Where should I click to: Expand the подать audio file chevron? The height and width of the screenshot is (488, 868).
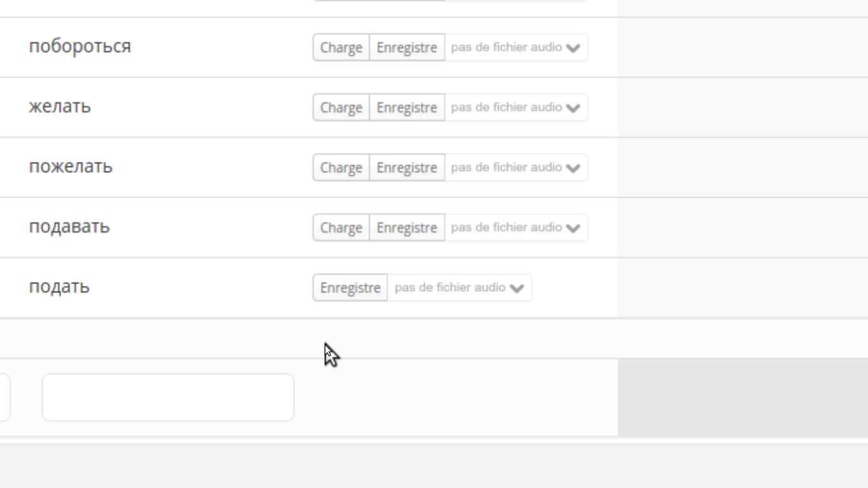(517, 288)
